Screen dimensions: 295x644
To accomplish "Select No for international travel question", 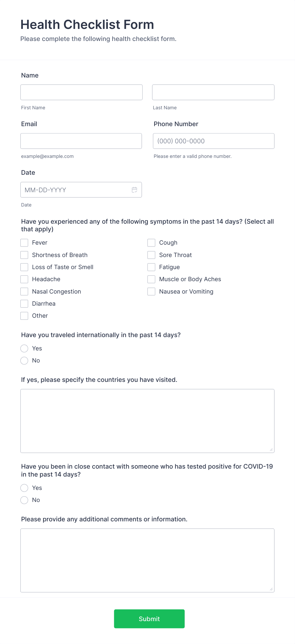I will [x=24, y=361].
